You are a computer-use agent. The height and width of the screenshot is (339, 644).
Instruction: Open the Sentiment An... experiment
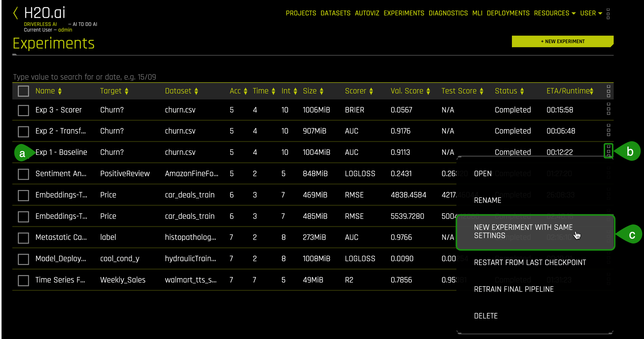pyautogui.click(x=61, y=174)
